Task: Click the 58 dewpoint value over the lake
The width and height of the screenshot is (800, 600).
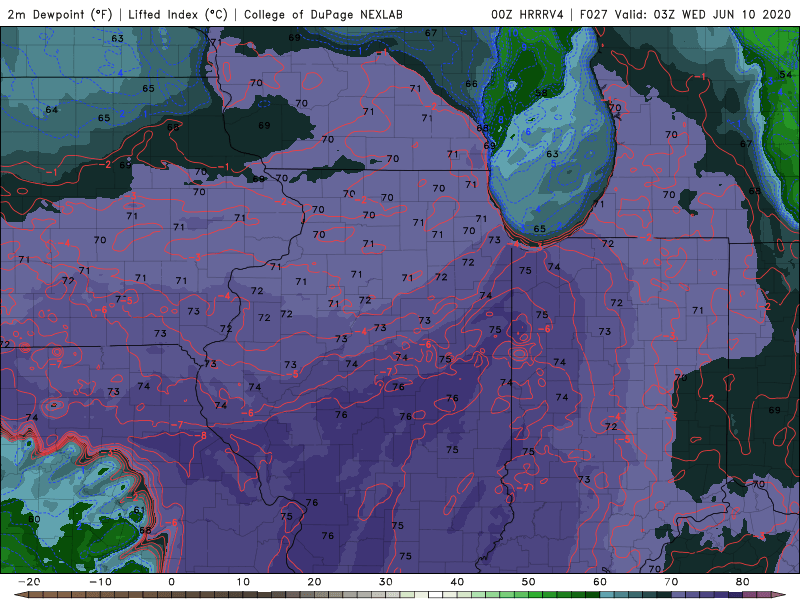Action: [541, 93]
